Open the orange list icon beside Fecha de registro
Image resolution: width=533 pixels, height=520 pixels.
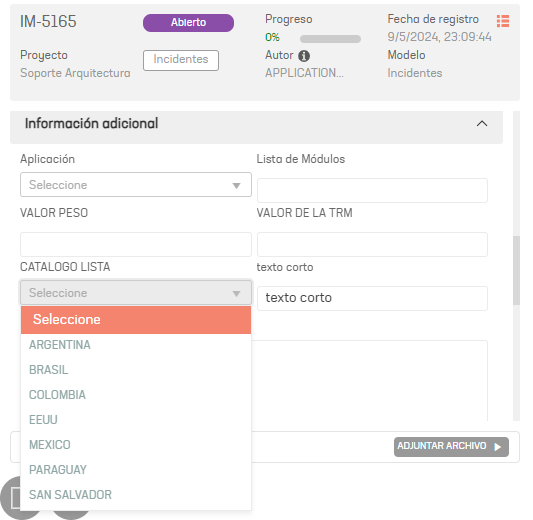point(503,21)
